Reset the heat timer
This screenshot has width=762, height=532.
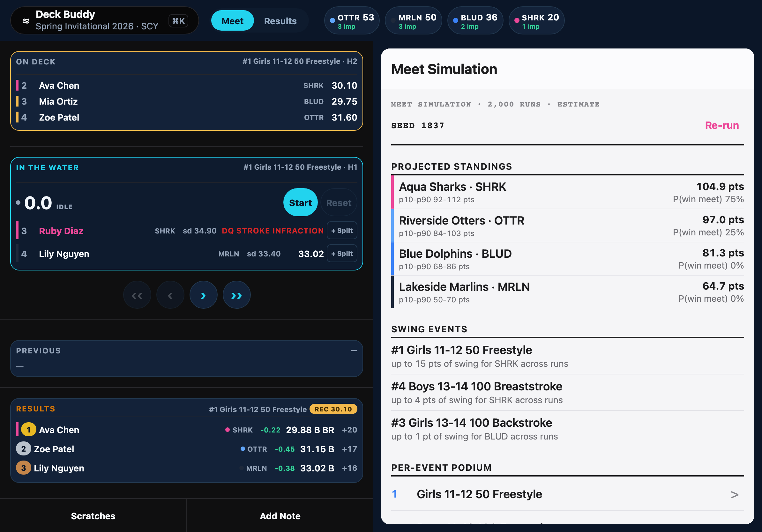339,203
